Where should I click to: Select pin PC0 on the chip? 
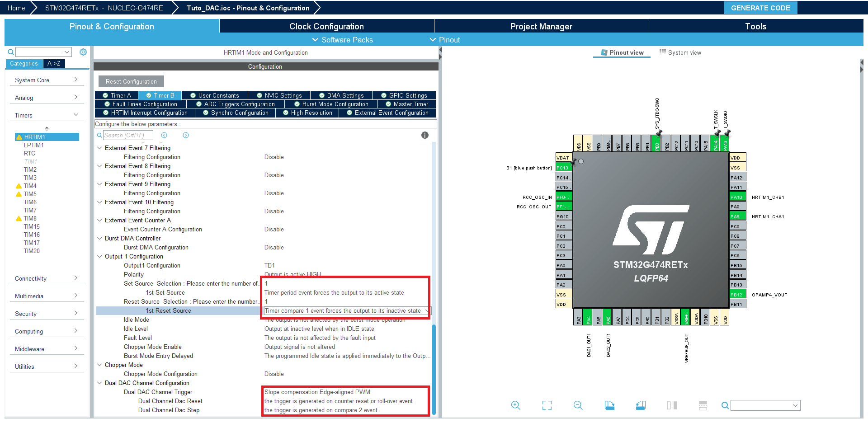pyautogui.click(x=564, y=226)
